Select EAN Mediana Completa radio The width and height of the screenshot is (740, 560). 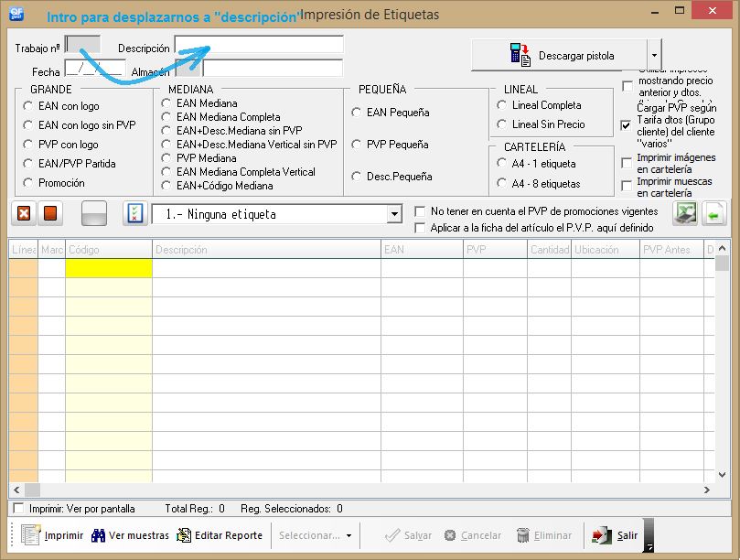coord(166,116)
